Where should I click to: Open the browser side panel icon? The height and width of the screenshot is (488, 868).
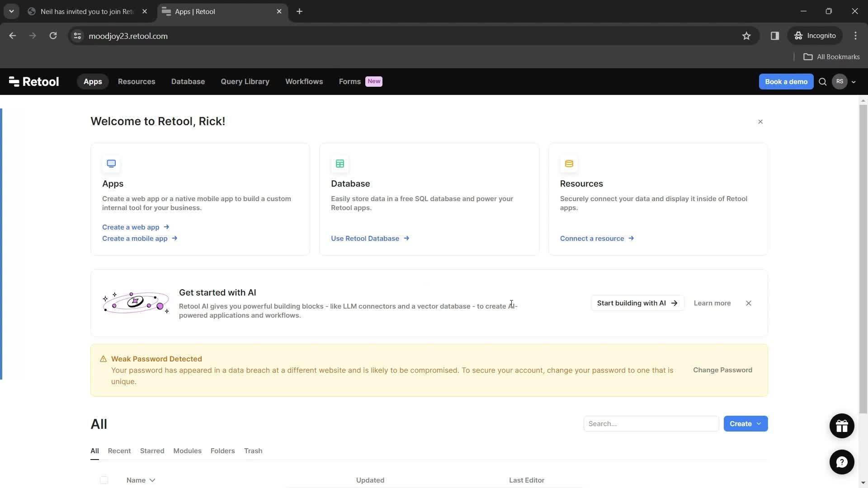(x=775, y=36)
